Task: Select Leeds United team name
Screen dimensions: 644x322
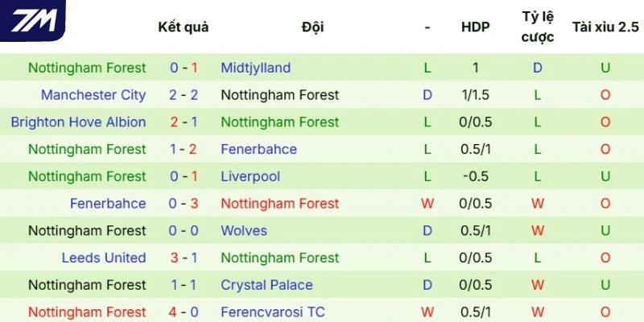Action: (x=104, y=258)
